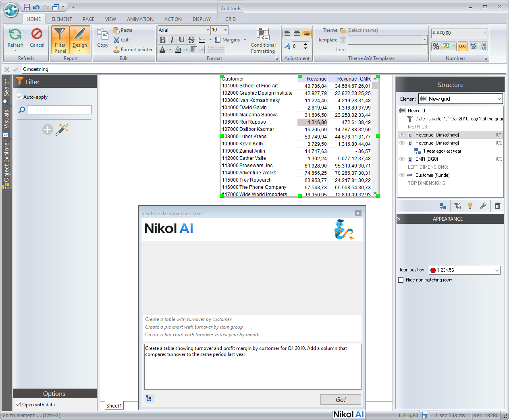Collapse the APPEARANCE section
Screen dimensions: 509x420
(399, 219)
